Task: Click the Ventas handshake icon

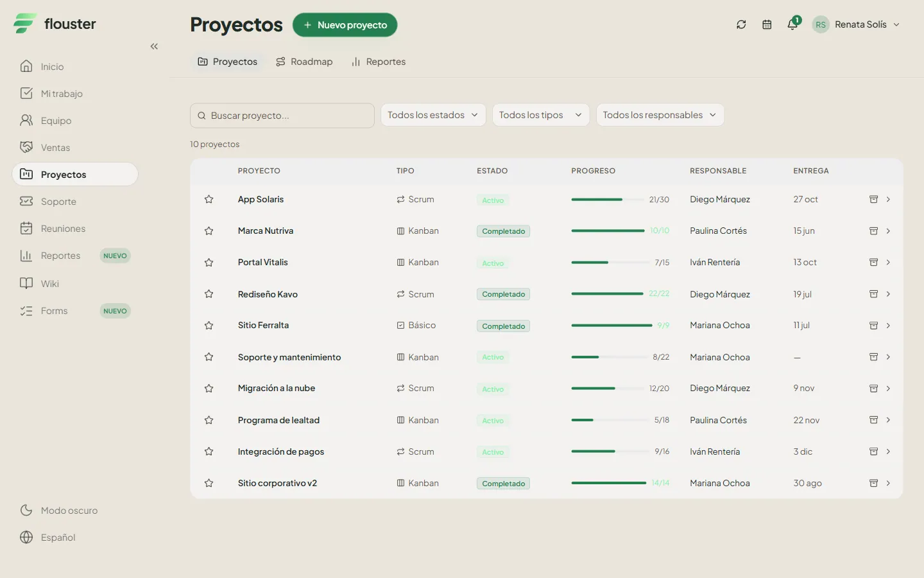Action: (x=26, y=147)
